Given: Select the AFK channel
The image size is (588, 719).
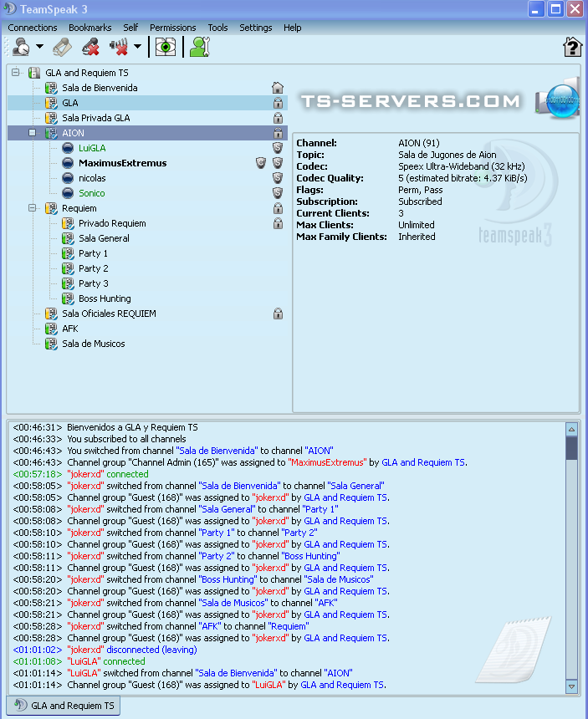Looking at the screenshot, I should (69, 329).
